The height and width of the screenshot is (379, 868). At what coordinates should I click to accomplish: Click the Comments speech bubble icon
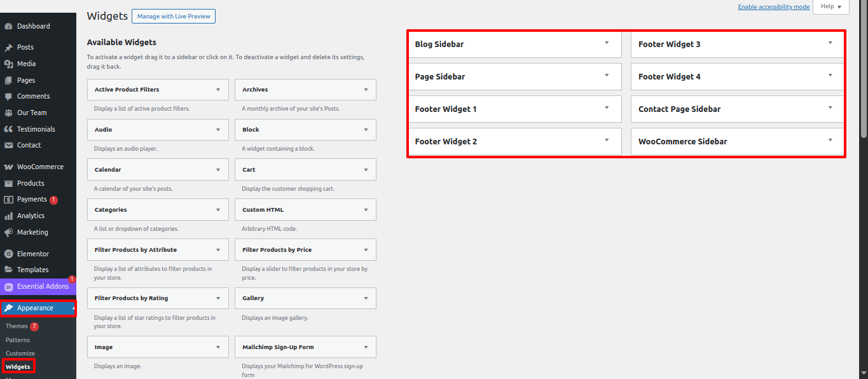pos(8,97)
